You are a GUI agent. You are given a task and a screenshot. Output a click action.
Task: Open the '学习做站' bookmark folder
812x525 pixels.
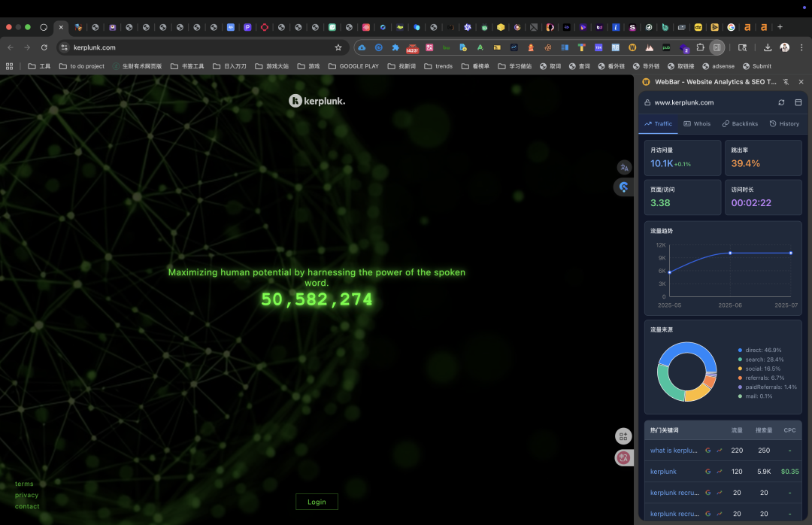click(515, 66)
